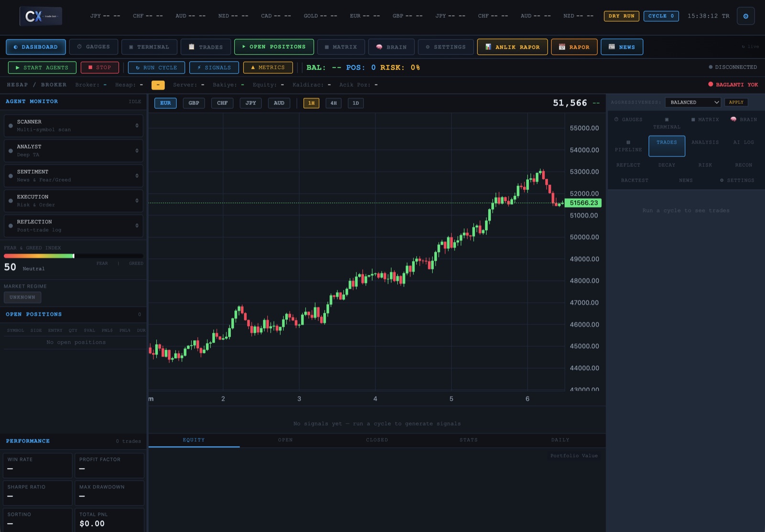
Task: Switch to the Closed bottom tab
Action: coord(377,440)
